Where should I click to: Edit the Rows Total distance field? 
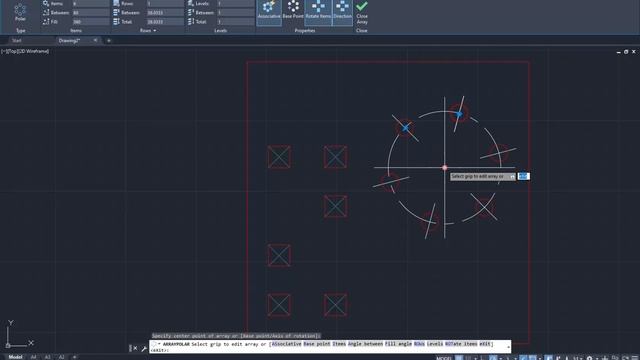[x=165, y=22]
